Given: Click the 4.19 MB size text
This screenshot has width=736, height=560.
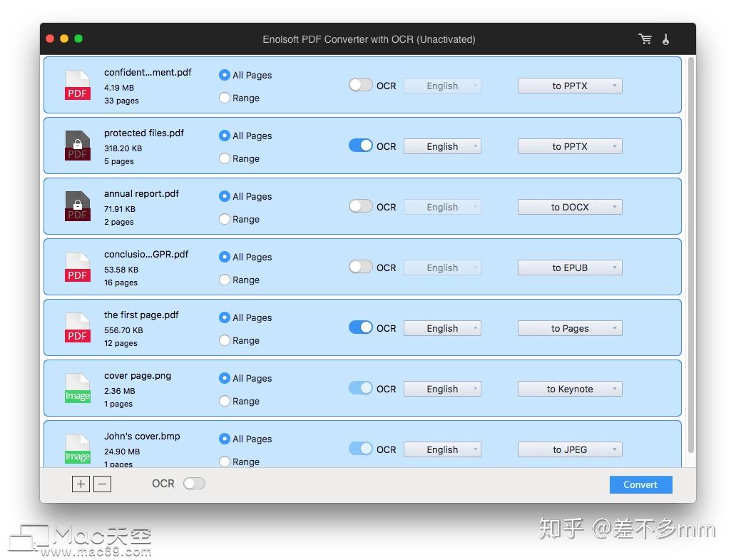Looking at the screenshot, I should (x=119, y=87).
